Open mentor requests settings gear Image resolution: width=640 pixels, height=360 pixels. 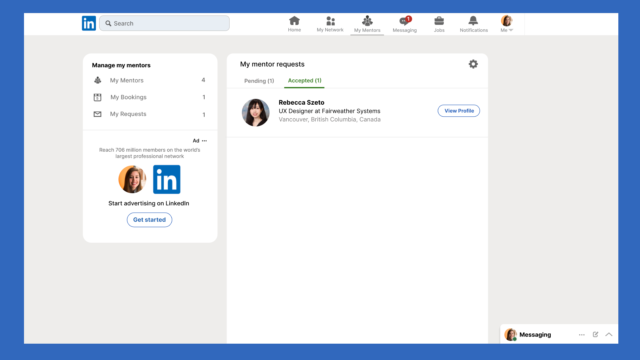(x=473, y=64)
